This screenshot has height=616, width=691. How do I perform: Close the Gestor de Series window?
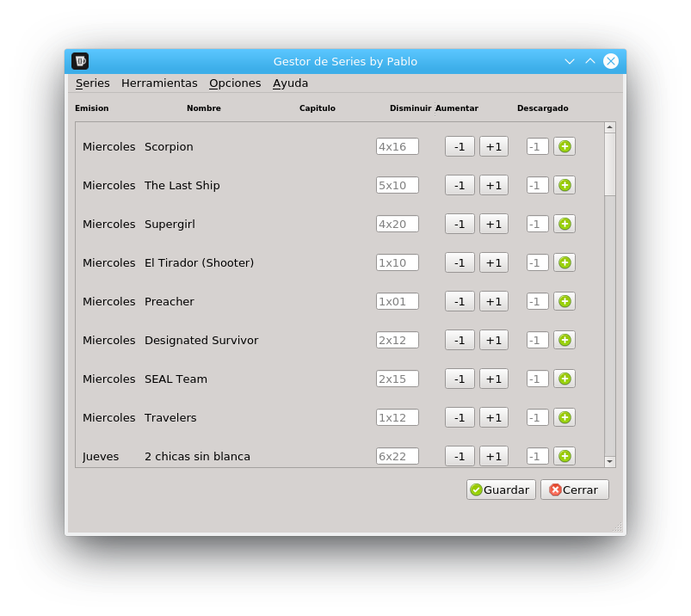[x=611, y=61]
